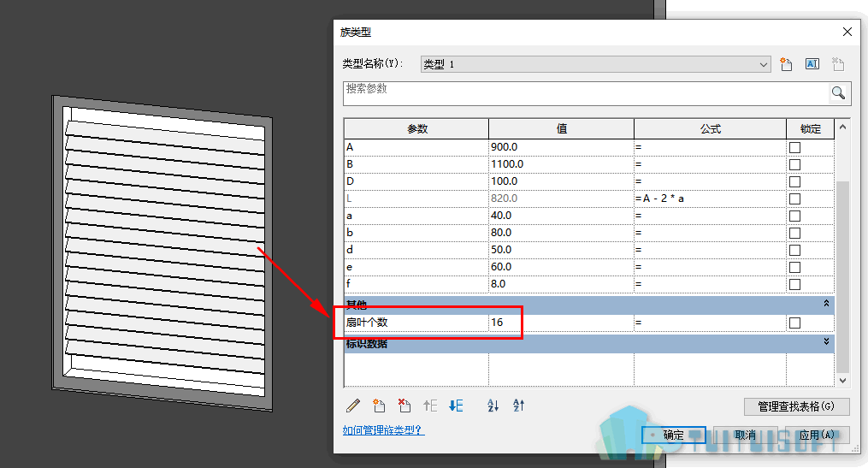Click the 搜索参数 search field
This screenshot has height=468, width=868.
tap(586, 93)
